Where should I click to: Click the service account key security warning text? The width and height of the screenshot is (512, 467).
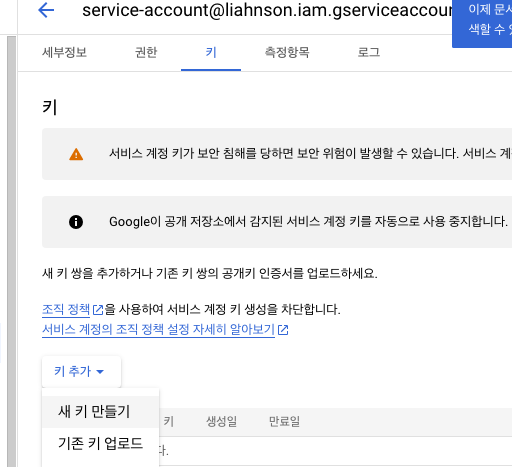(x=310, y=154)
